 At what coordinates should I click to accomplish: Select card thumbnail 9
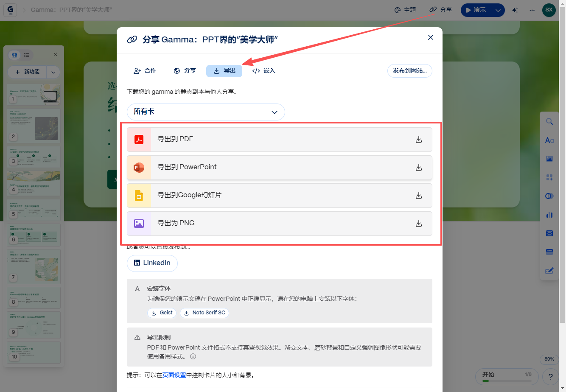(x=34, y=325)
